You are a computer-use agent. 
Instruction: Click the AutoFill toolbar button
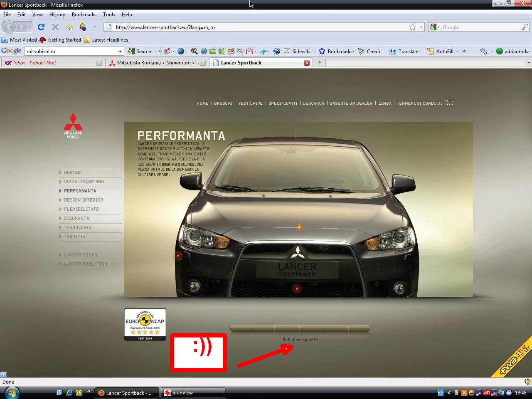(441, 52)
